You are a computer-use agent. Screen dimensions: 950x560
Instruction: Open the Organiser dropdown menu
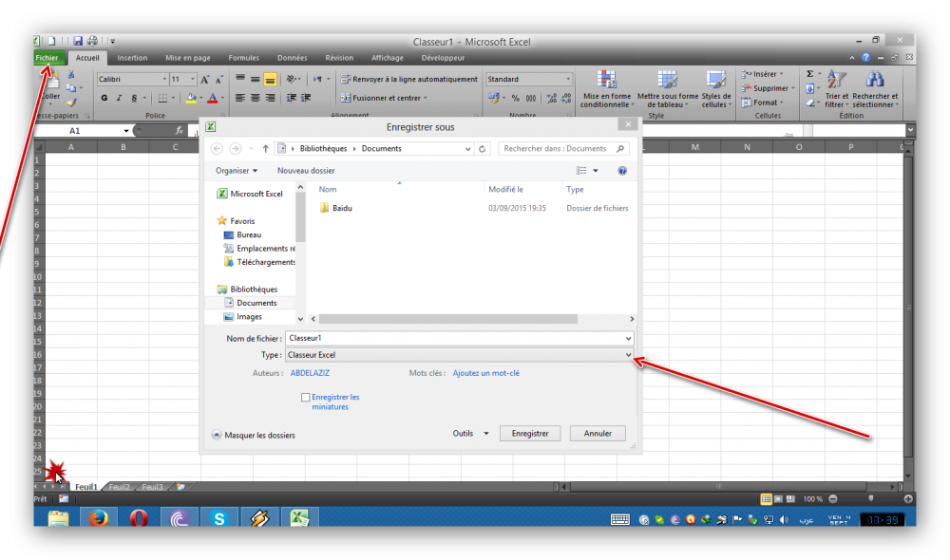coord(237,171)
